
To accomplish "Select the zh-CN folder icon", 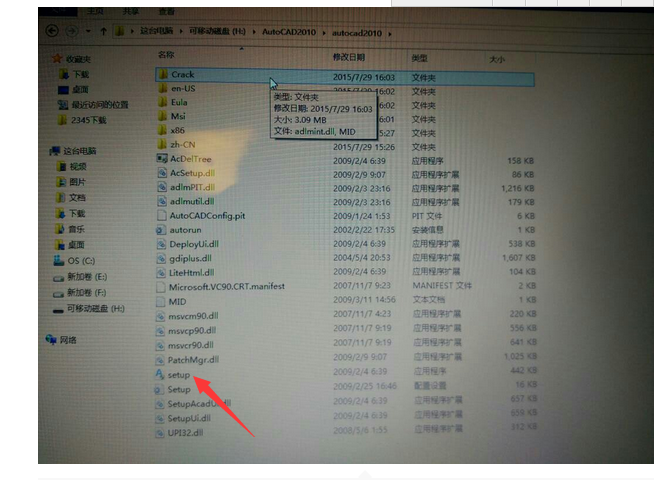I will (162, 144).
